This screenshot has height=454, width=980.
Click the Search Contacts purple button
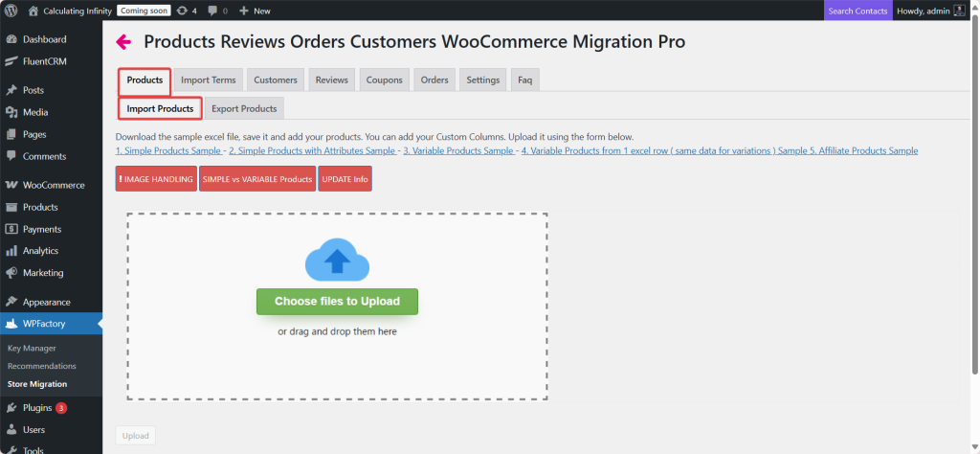click(x=857, y=11)
